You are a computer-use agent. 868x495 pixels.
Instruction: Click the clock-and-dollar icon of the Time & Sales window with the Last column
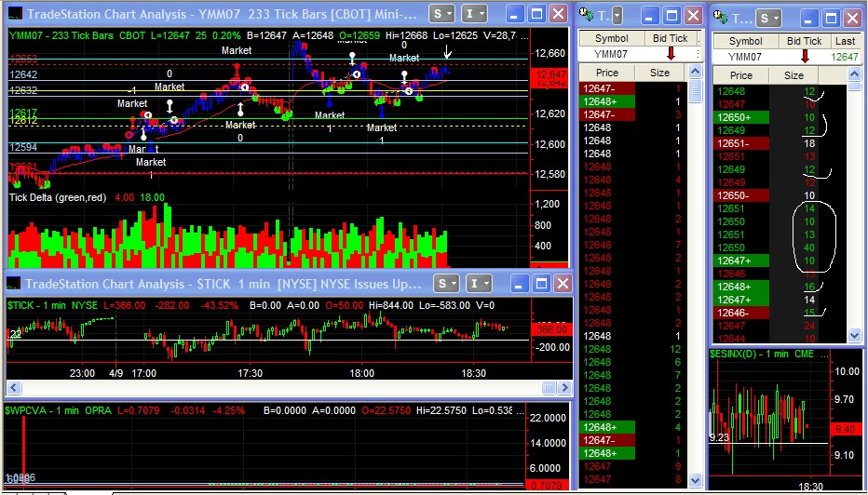[721, 19]
